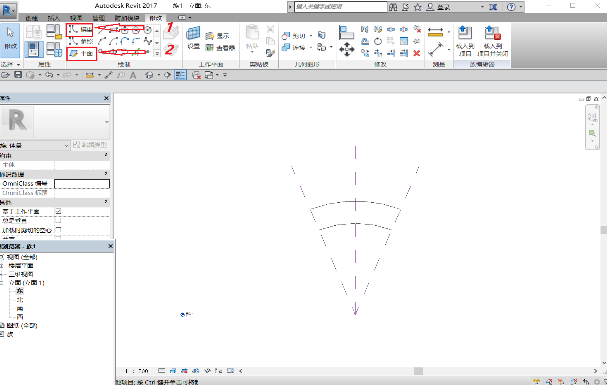This screenshot has height=385, width=607.
Task: Select Draw on Work Plane option
Action: click(x=171, y=50)
